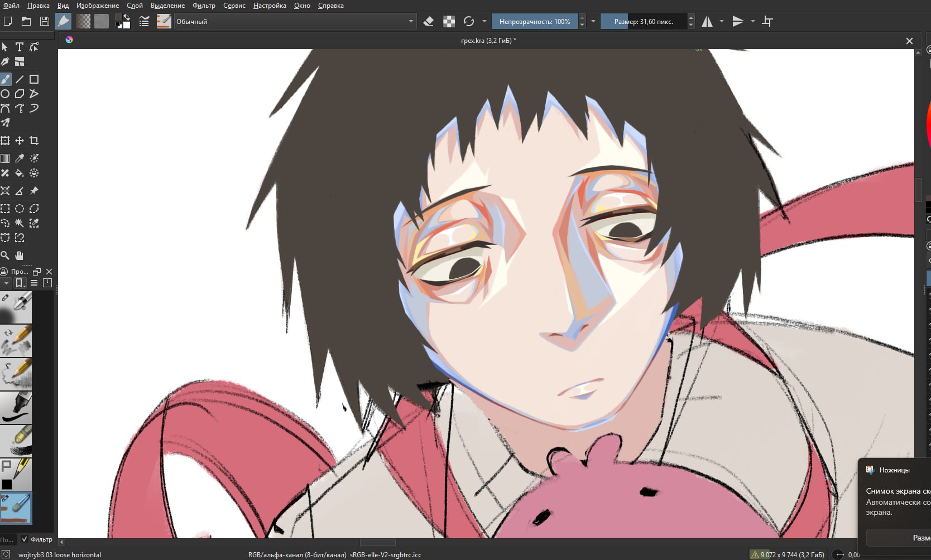This screenshot has width=931, height=560.
Task: Close the грех.kra document tab
Action: (909, 41)
